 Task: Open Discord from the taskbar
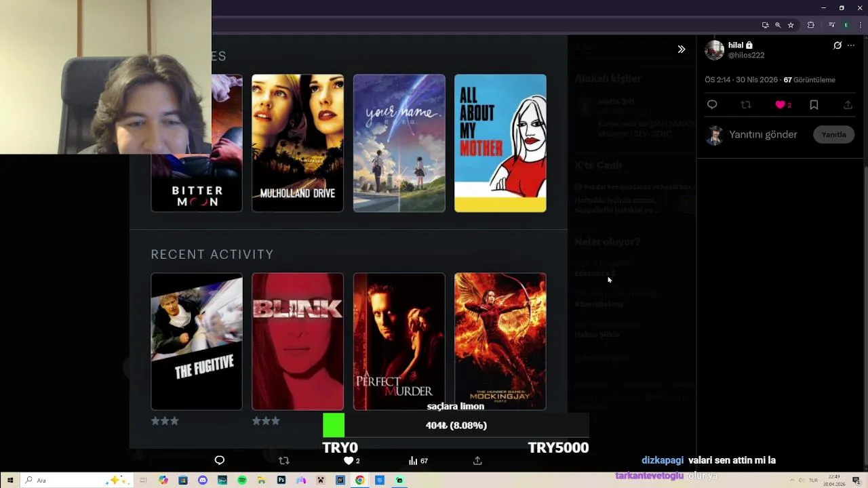click(x=203, y=480)
